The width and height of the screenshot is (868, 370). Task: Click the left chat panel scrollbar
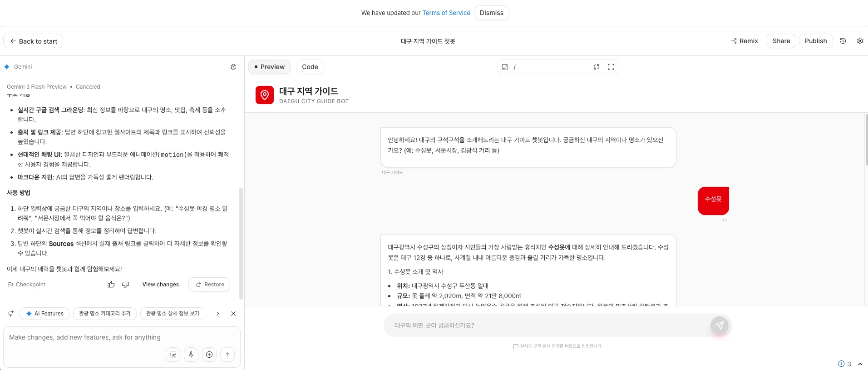click(241, 243)
